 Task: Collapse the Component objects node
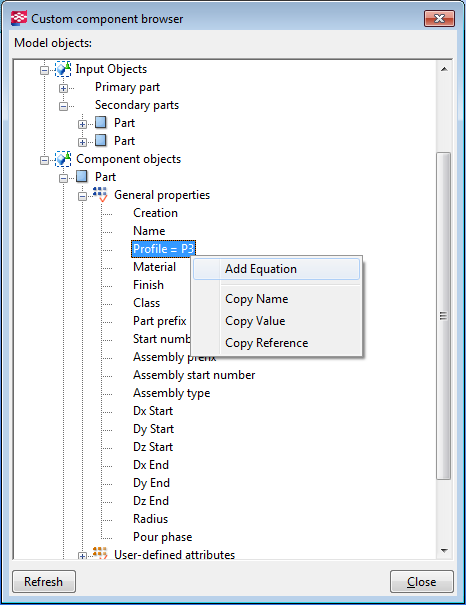tap(44, 160)
